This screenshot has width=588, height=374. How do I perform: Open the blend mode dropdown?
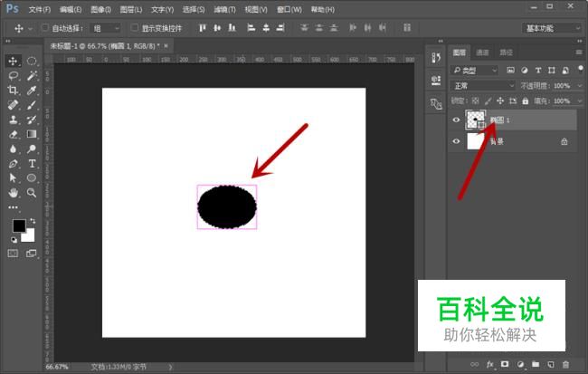483,86
